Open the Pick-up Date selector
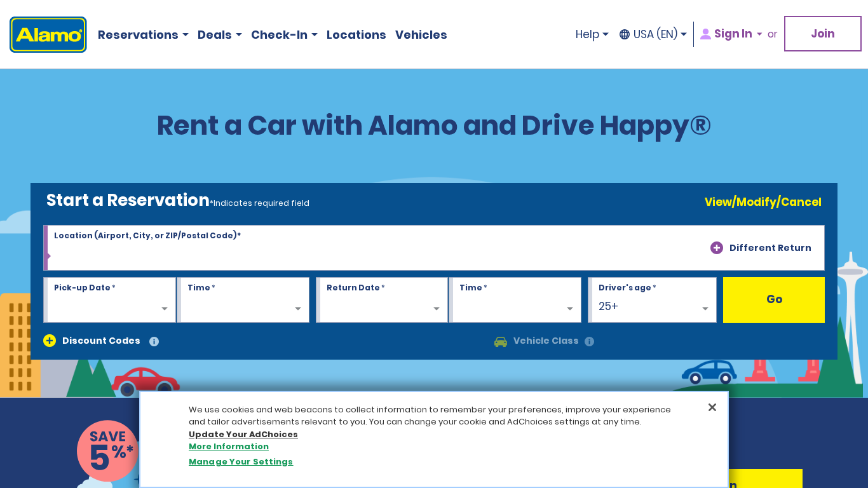Image resolution: width=868 pixels, height=488 pixels. click(x=110, y=300)
